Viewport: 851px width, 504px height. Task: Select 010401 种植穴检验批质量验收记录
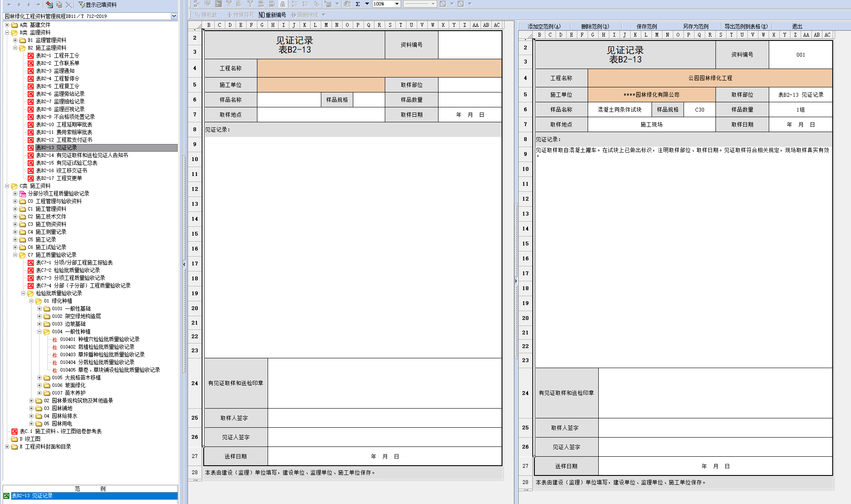pos(100,339)
